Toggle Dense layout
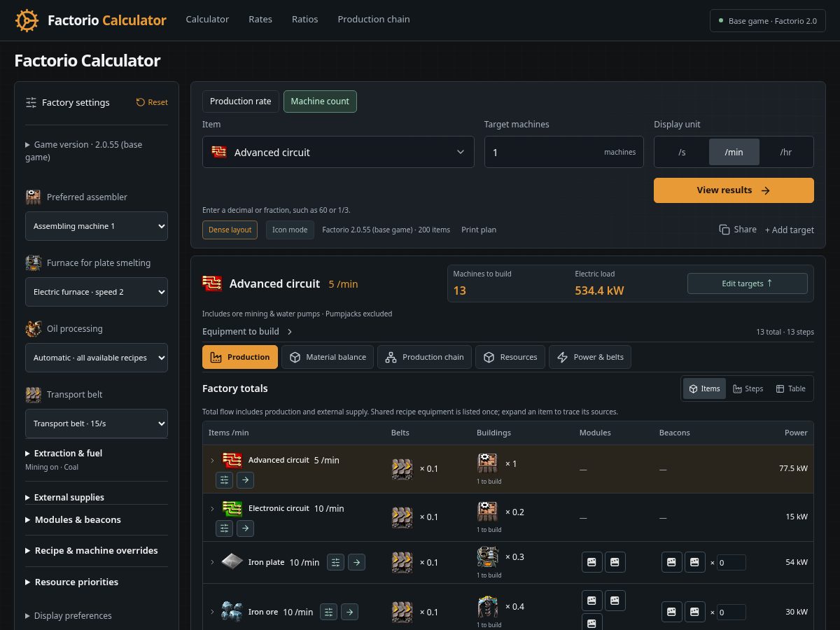Viewport: 840px width, 630px height. (x=230, y=230)
